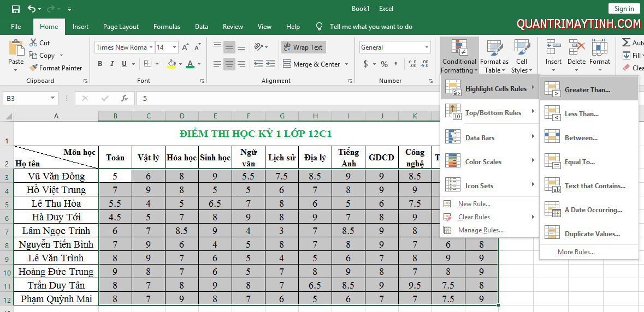Click the Cell Styles icon
The height and width of the screenshot is (312, 644).
coord(522,48)
